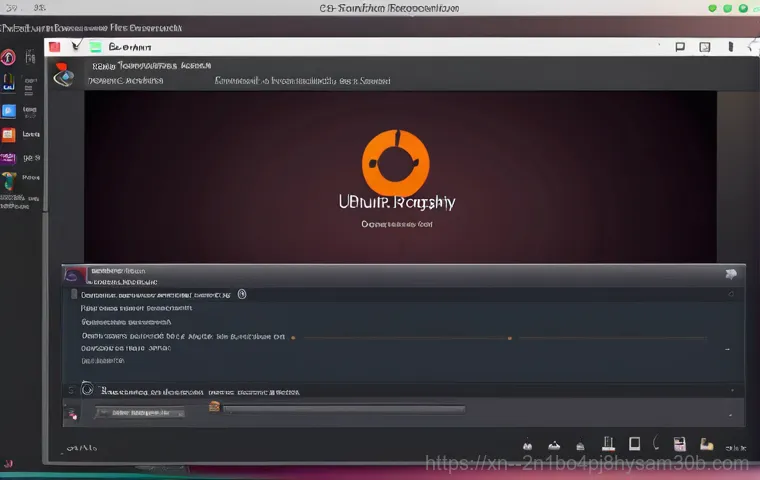Click the orange circular Ubuntu-style logo
Viewport: 760px width, 480px height.
click(x=396, y=162)
